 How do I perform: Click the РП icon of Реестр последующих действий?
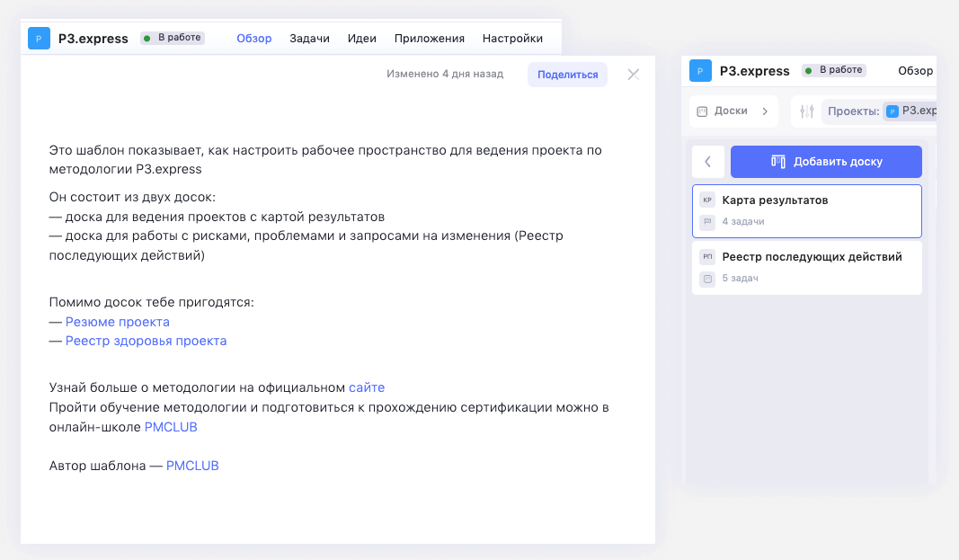click(x=706, y=256)
